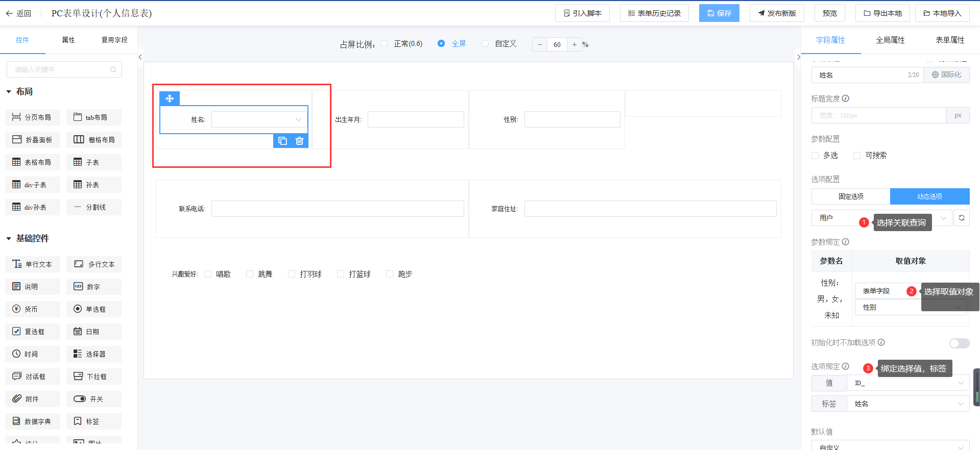Choose the 孙表 control icon
This screenshot has width=980, height=450.
click(78, 185)
